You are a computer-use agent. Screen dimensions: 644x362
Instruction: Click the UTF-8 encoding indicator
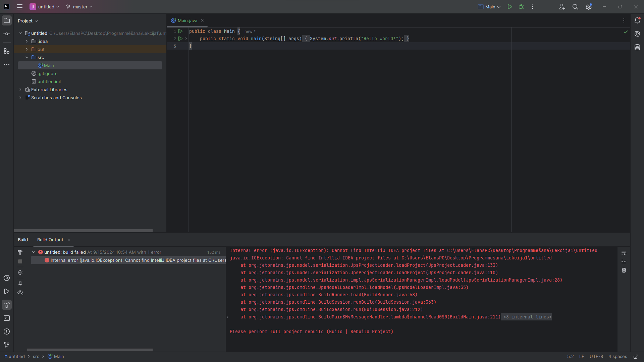[x=596, y=356]
